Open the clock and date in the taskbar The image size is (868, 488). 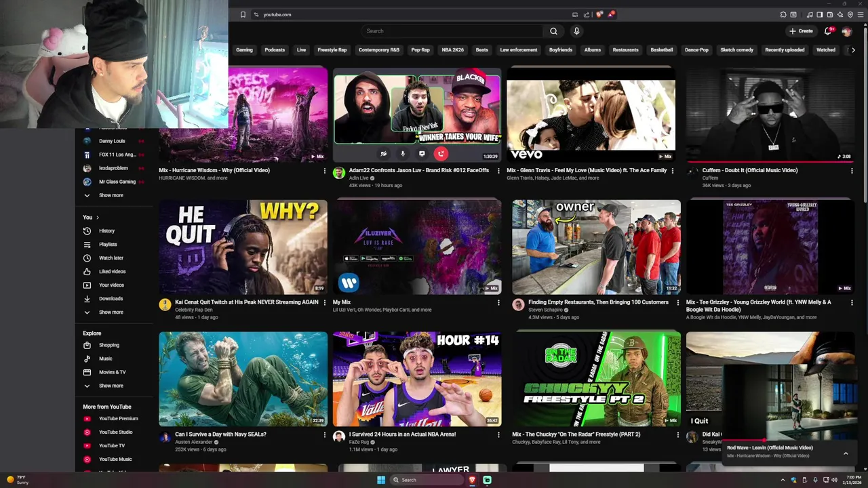tap(852, 480)
